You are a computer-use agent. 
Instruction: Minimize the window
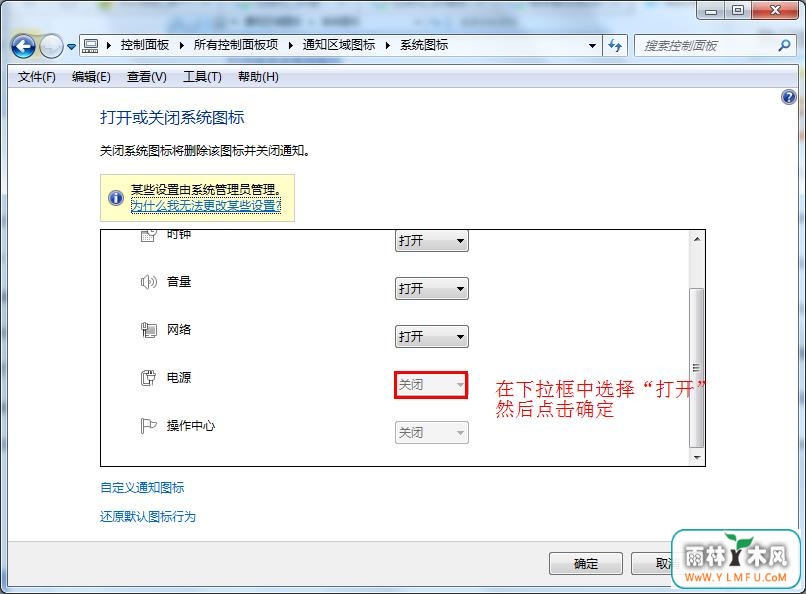coord(711,10)
